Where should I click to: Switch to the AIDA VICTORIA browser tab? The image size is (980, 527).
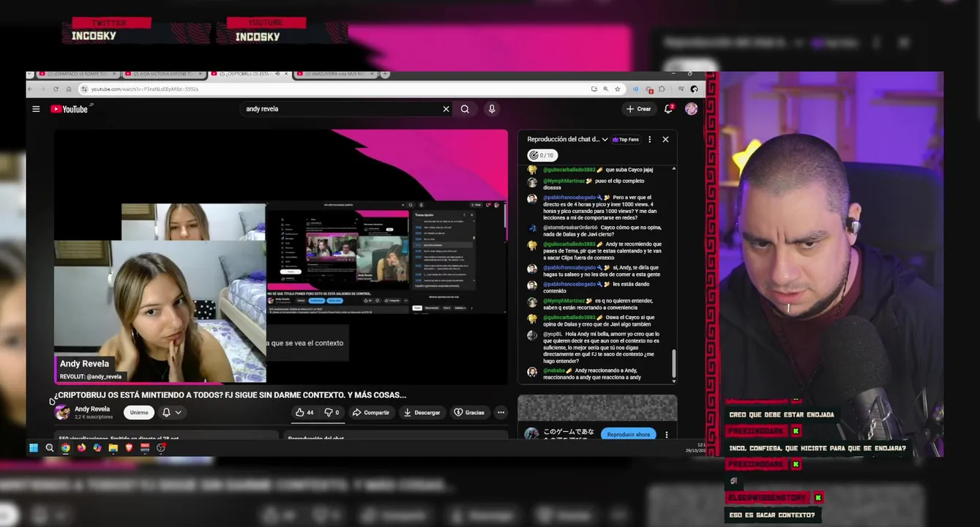coord(164,74)
